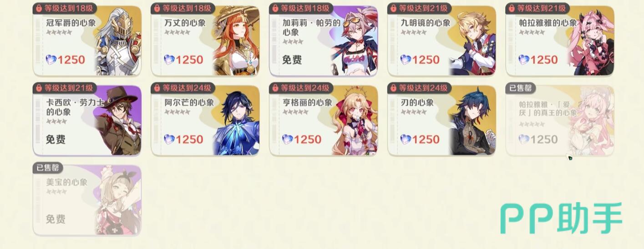Click the sold-out 帕拉雅雅「爱厌」的真王的心象 card
Viewport: 644px width, 249px height.
(x=560, y=121)
